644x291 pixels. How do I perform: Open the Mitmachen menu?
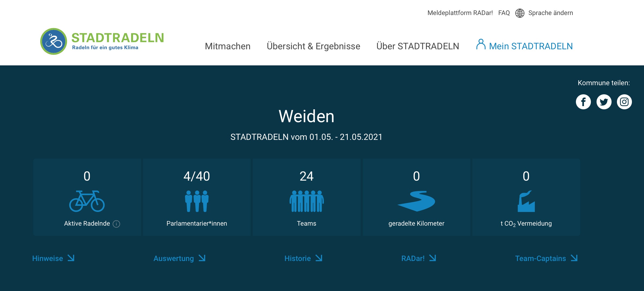tap(228, 46)
